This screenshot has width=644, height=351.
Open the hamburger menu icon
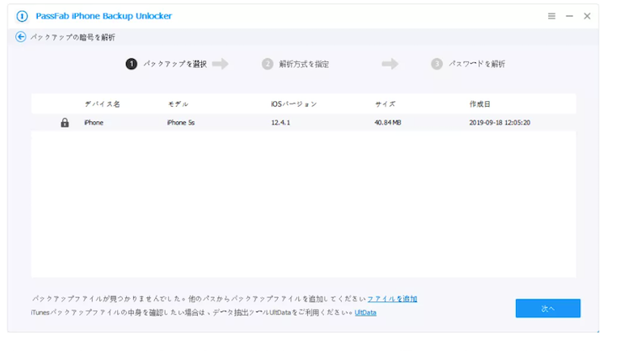(551, 16)
